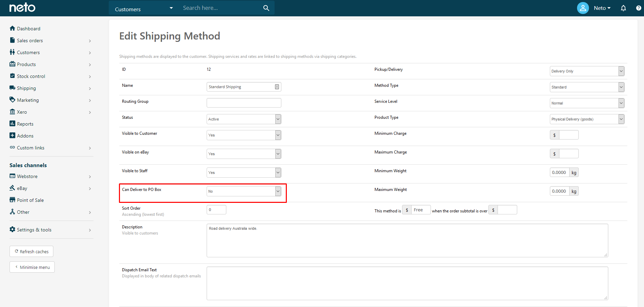Click in the Description text area

(x=407, y=240)
